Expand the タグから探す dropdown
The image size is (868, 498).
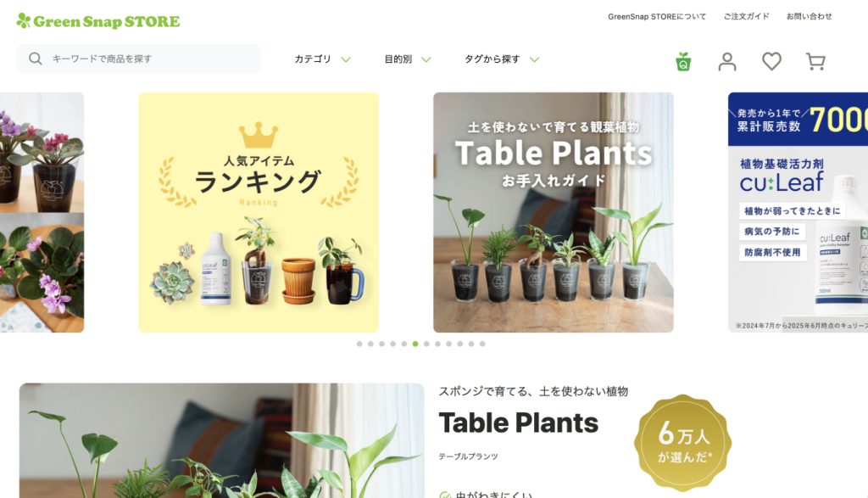pyautogui.click(x=502, y=59)
